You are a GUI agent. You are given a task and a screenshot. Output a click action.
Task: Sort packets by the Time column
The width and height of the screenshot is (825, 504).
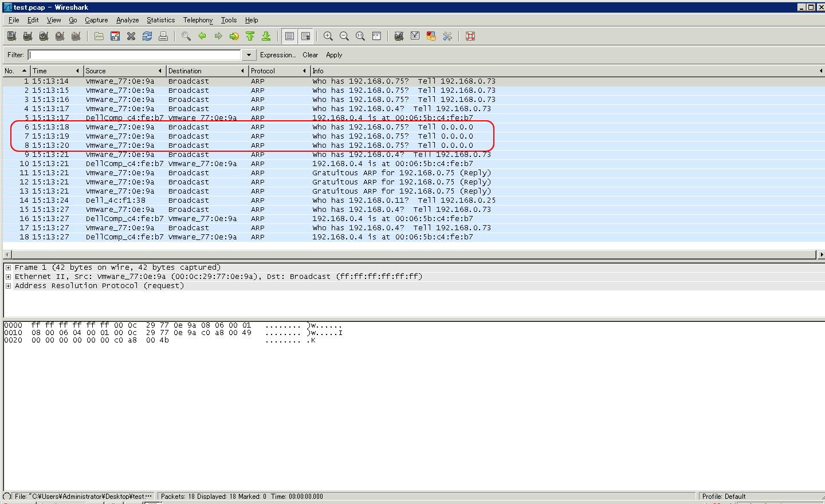pos(56,71)
